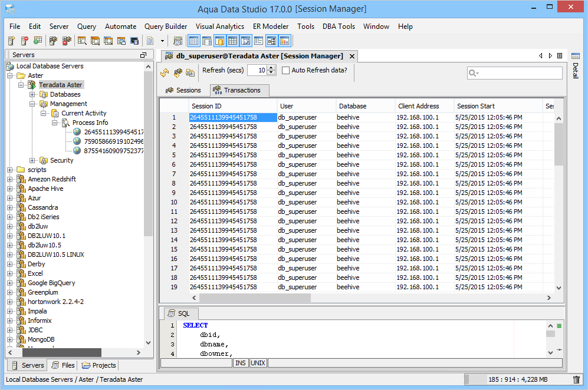Click the Connect to server plug icon

53,41
